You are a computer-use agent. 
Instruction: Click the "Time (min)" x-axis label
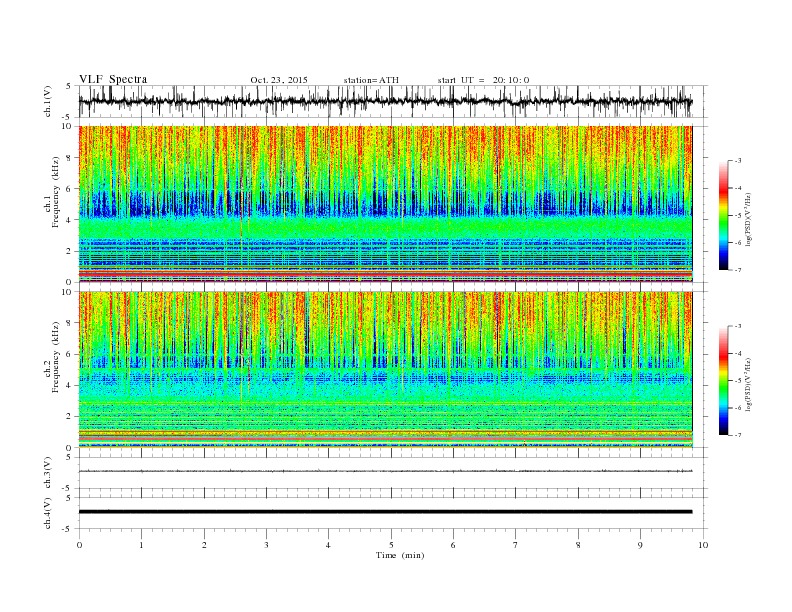click(x=400, y=555)
